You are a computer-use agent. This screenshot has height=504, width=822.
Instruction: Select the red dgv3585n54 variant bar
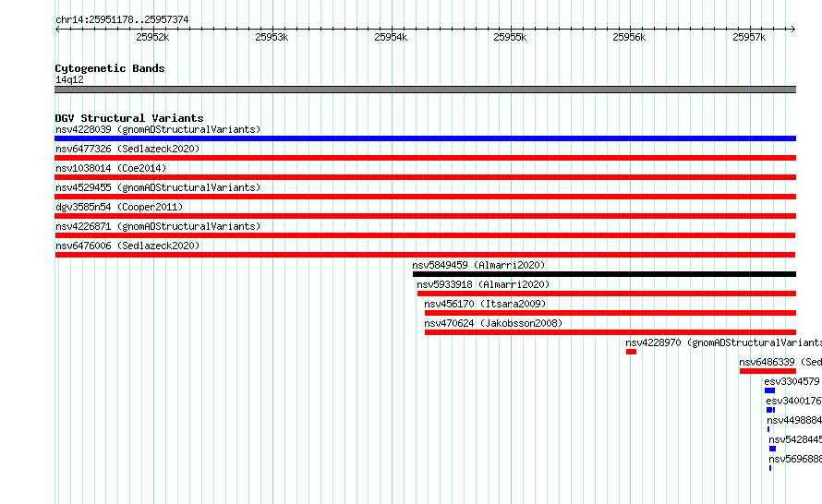coord(425,216)
